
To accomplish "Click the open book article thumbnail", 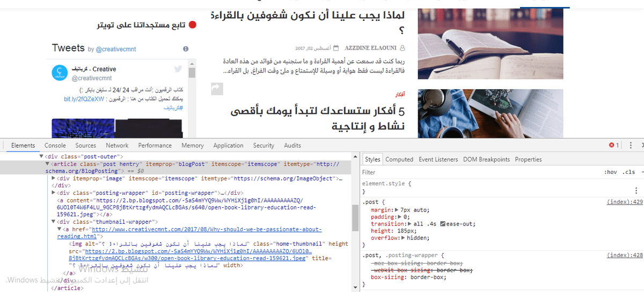I will coord(491,43).
